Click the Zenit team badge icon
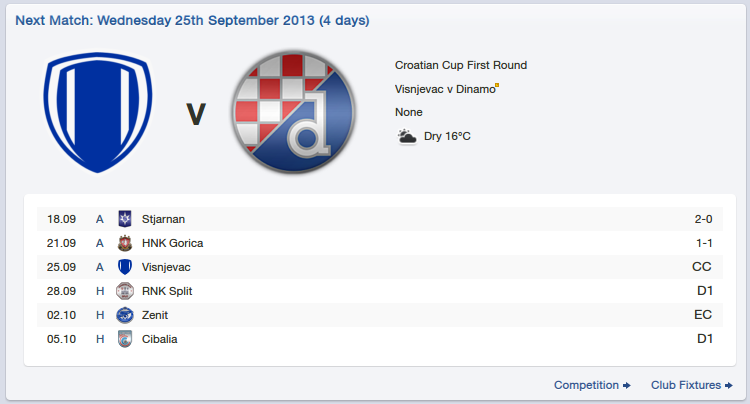 125,315
